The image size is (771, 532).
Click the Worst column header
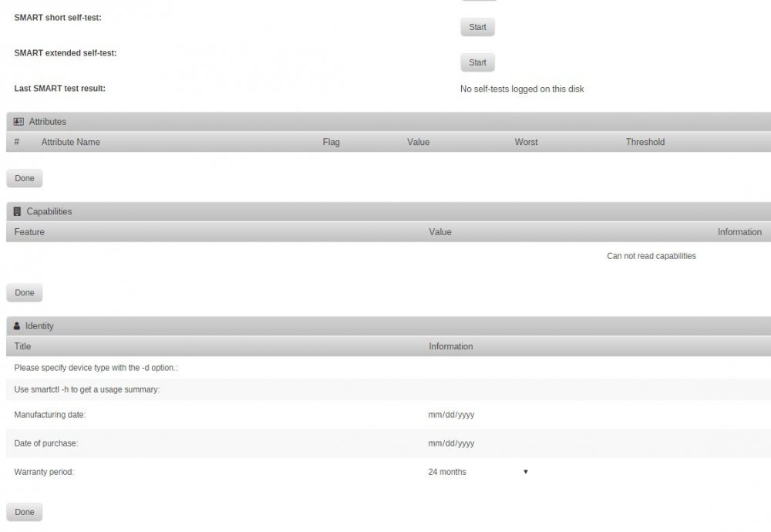(526, 142)
